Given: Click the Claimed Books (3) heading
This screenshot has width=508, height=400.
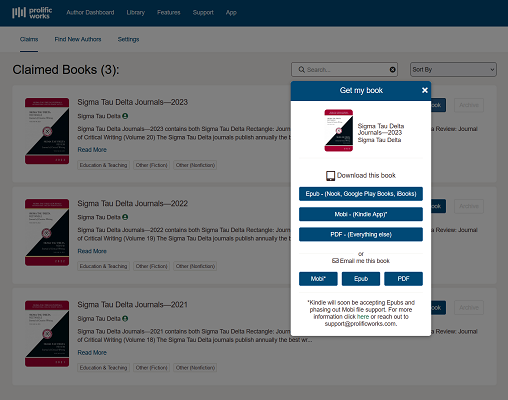Looking at the screenshot, I should click(66, 70).
